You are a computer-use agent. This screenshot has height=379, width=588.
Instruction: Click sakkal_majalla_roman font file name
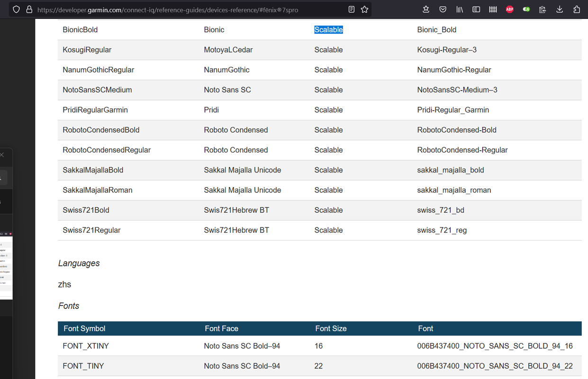(x=454, y=190)
